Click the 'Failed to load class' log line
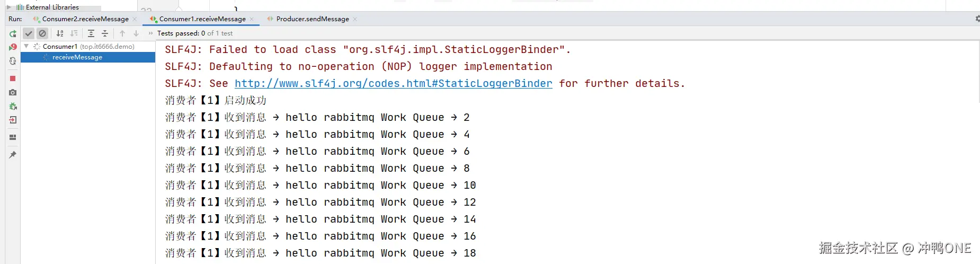This screenshot has width=980, height=264. tap(368, 50)
